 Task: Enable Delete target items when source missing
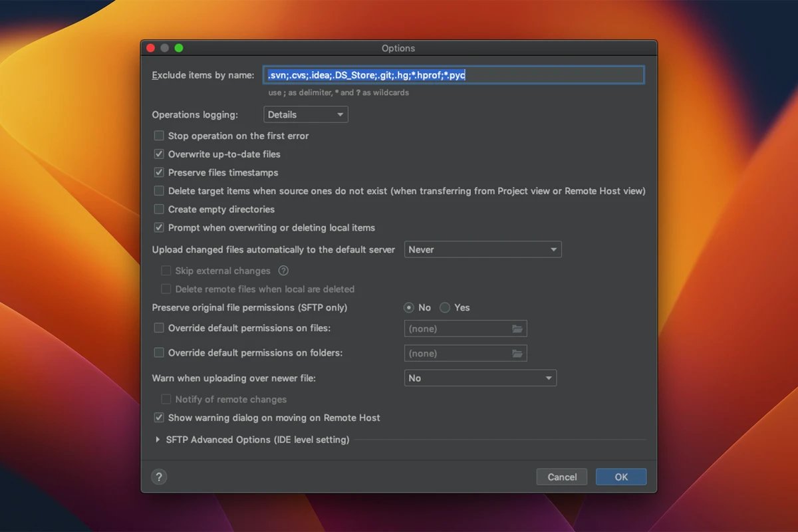(159, 191)
